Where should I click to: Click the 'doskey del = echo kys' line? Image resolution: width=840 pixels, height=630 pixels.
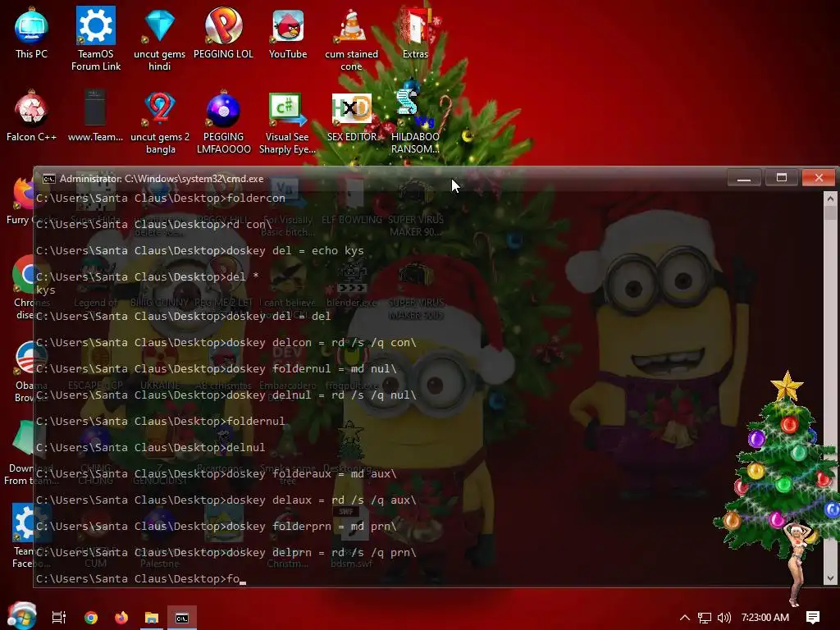200,251
